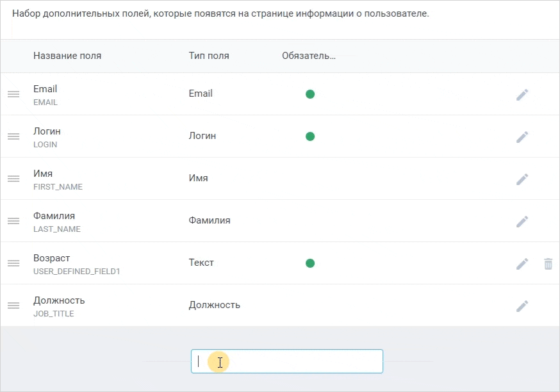
Task: Edit the Должность field with pencil icon
Action: (x=522, y=306)
